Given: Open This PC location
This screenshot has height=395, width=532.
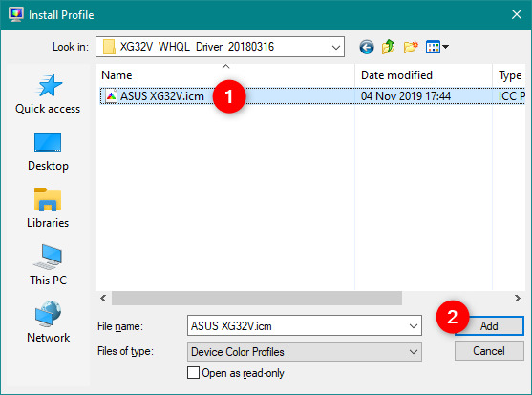Looking at the screenshot, I should 48,265.
